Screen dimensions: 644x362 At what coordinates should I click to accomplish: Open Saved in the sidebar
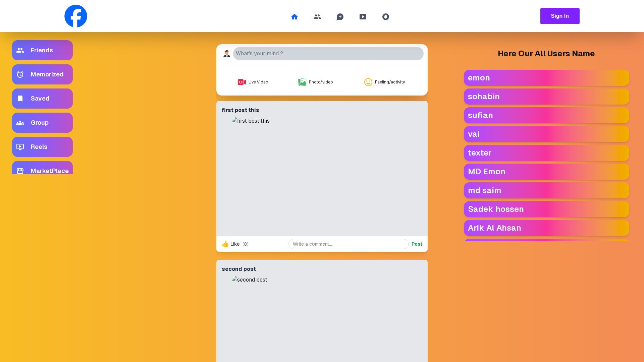(x=42, y=99)
